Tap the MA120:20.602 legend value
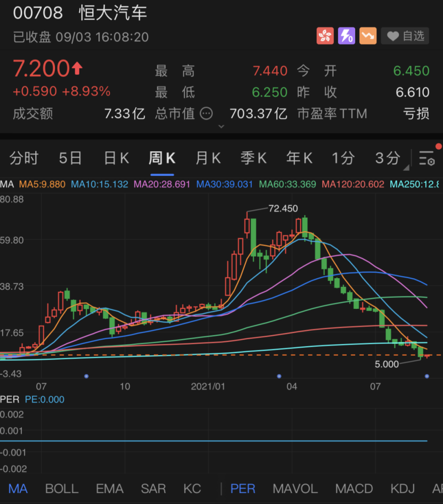 click(353, 184)
